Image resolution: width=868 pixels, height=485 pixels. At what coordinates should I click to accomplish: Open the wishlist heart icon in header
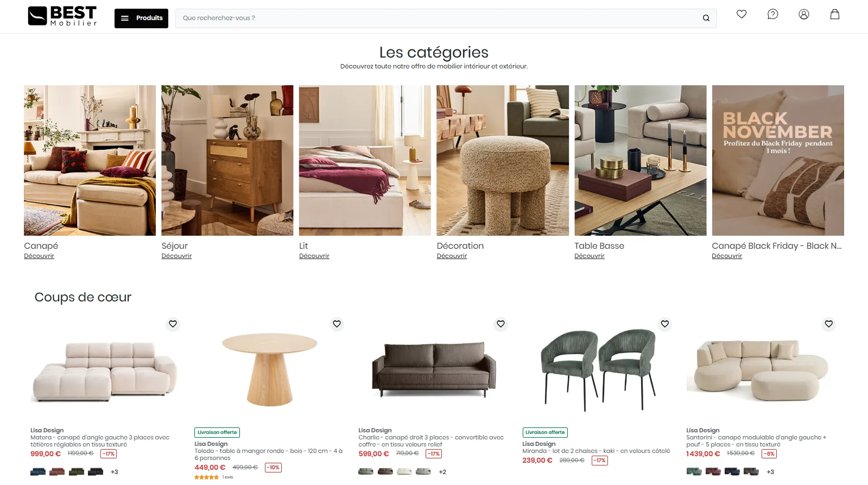[742, 14]
